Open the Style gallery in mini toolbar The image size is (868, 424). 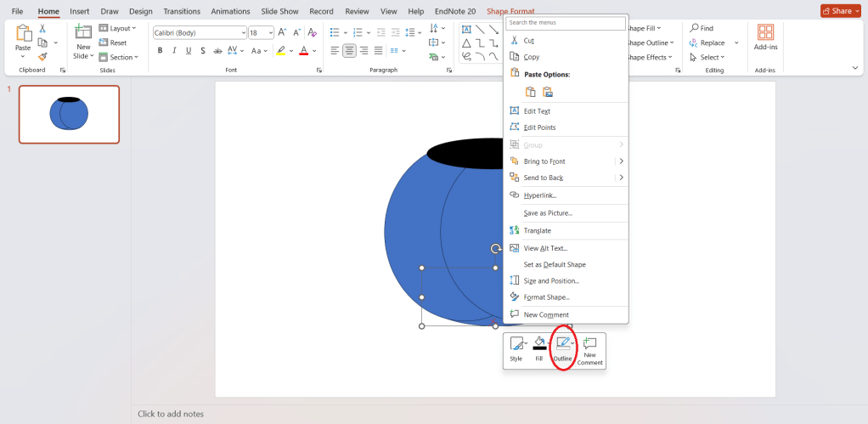516,344
